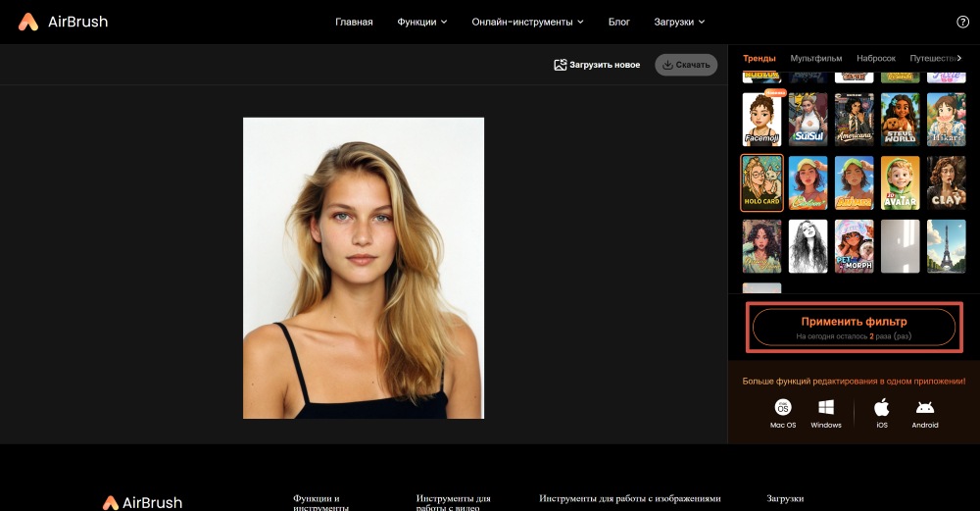Click Загрузить новое to upload image
Screen dimensions: 980x511
tap(597, 65)
